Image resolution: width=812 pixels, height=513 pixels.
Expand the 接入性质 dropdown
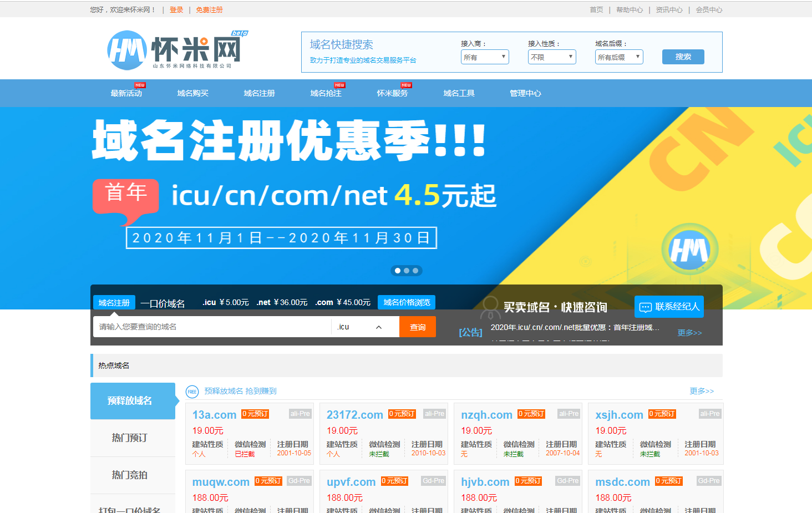552,57
